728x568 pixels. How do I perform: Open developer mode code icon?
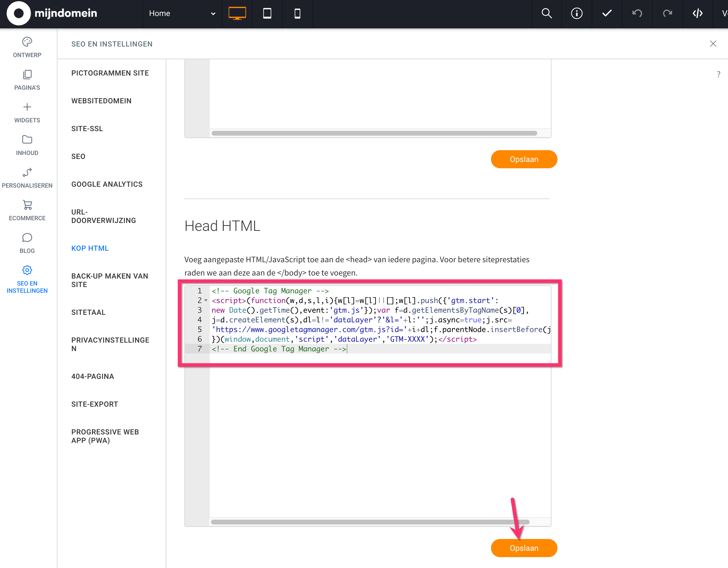[697, 13]
